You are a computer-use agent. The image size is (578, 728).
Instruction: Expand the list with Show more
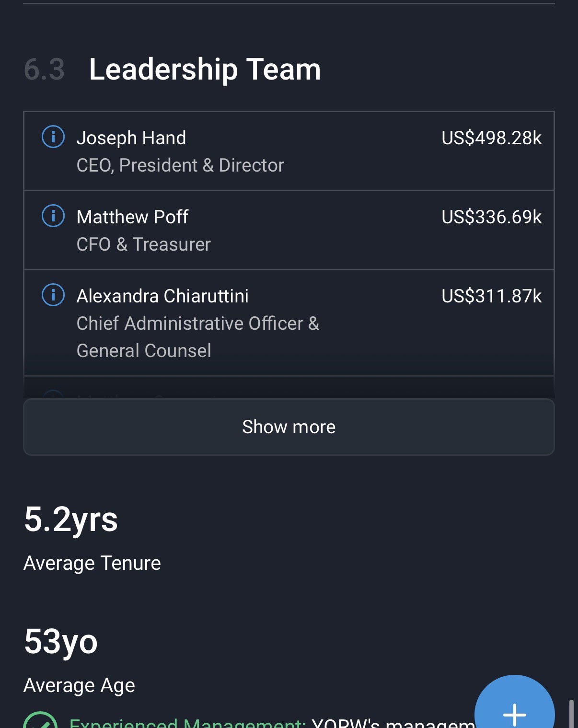(289, 427)
